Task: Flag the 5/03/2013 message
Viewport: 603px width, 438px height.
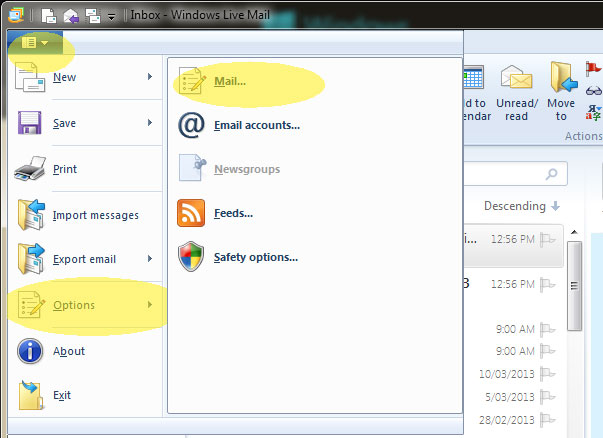Action: pos(547,397)
